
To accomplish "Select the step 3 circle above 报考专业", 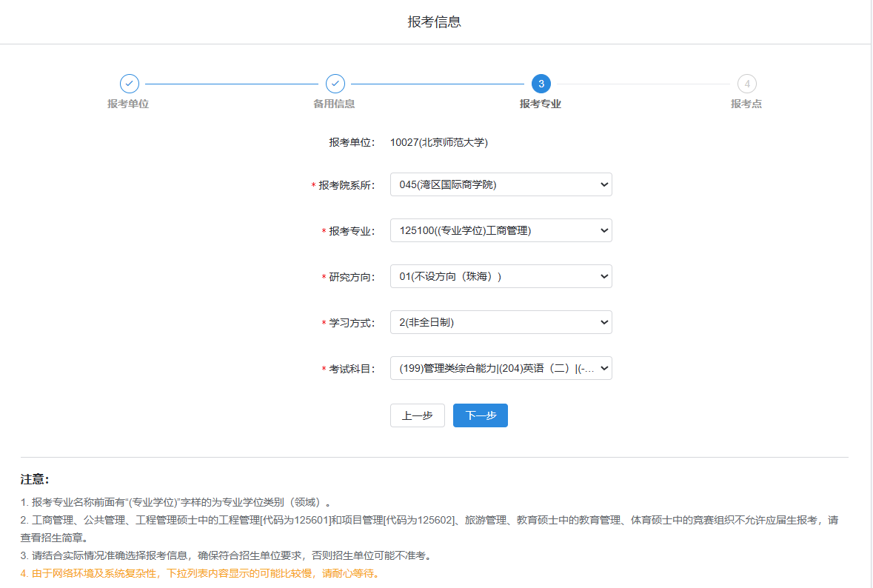I will tap(540, 83).
